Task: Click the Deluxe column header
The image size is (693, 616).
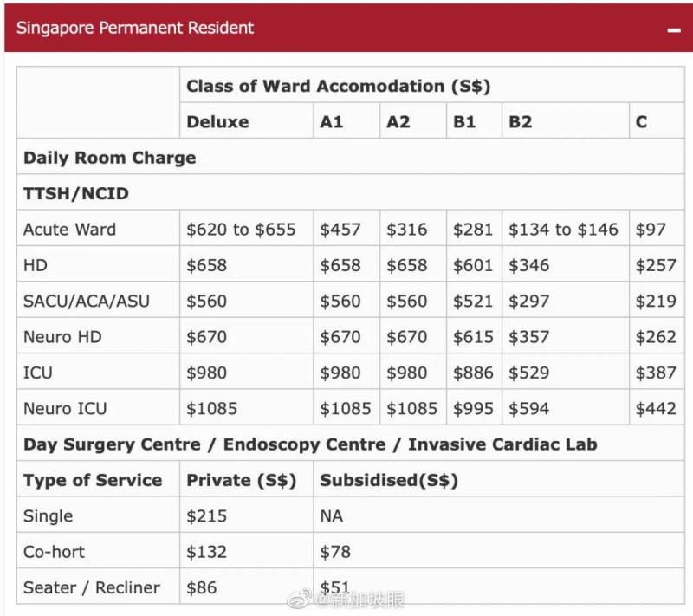Action: coord(217,122)
